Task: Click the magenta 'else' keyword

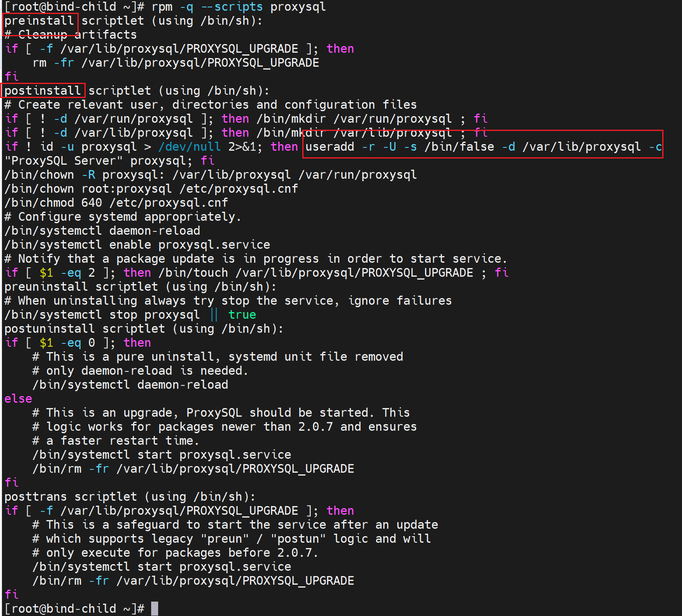Action: pyautogui.click(x=18, y=399)
